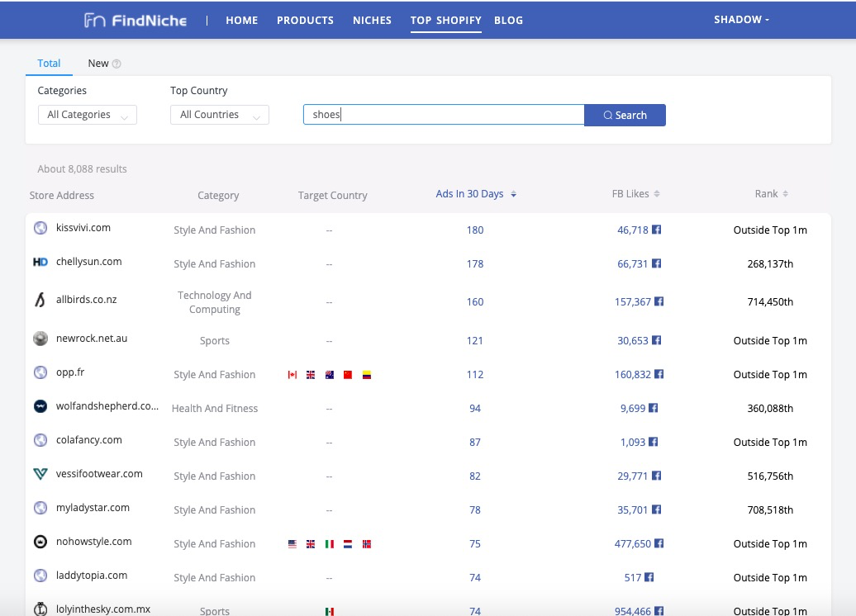Click the opp.fr globe favicon
Screen dimensions: 856x616
pos(40,372)
